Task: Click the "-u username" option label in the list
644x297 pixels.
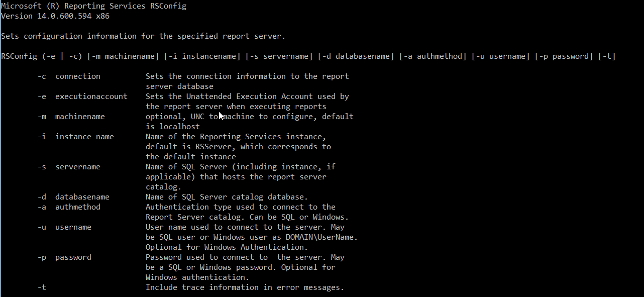Action: point(64,227)
